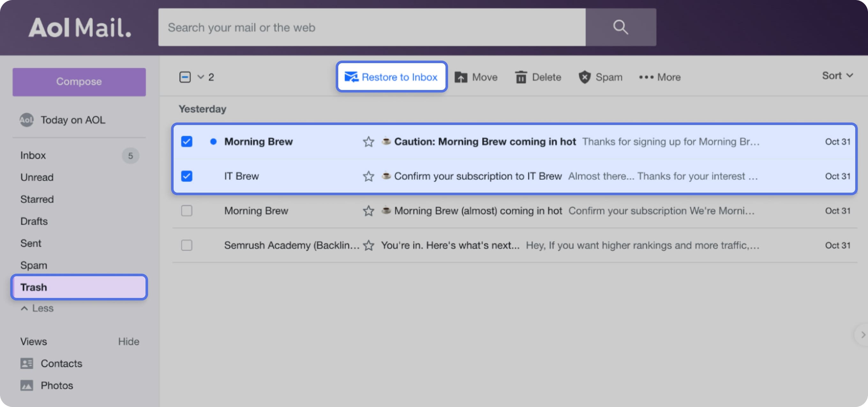The width and height of the screenshot is (868, 407).
Task: Uncheck the IT Brew email checkbox
Action: click(187, 176)
